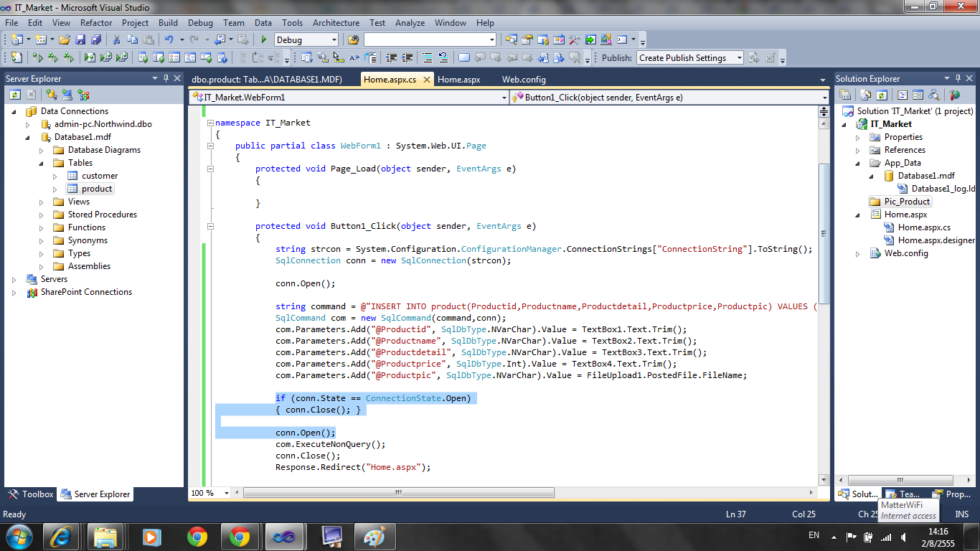Start debugging with the green play icon
The width and height of the screenshot is (980, 551).
264,39
